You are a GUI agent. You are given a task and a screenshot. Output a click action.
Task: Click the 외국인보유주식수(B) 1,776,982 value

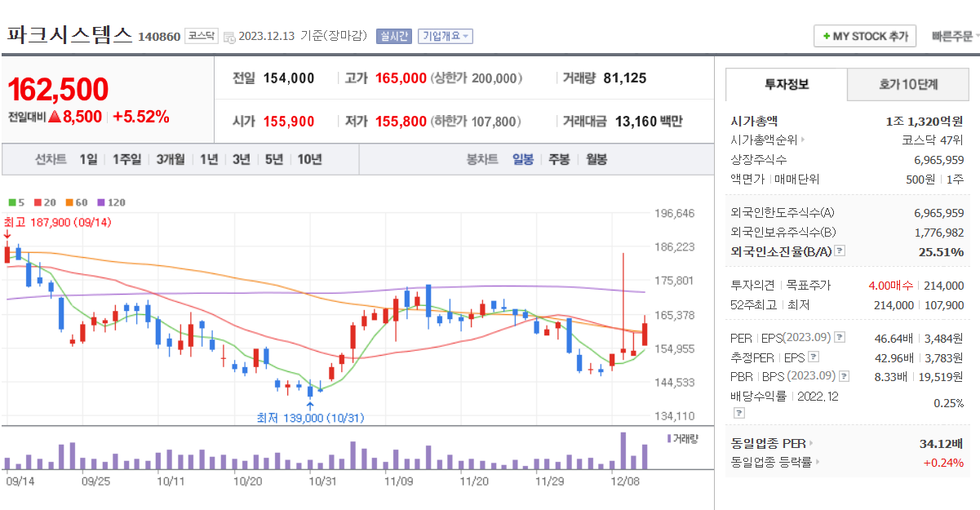[938, 233]
